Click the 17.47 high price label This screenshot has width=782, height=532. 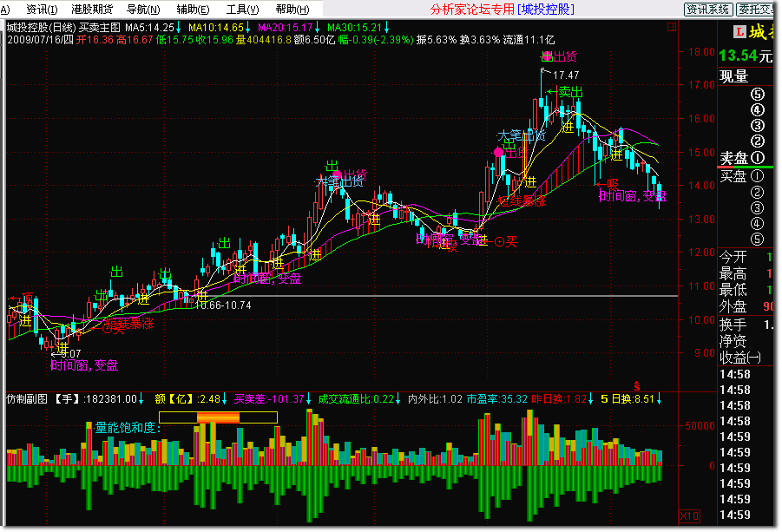566,76
